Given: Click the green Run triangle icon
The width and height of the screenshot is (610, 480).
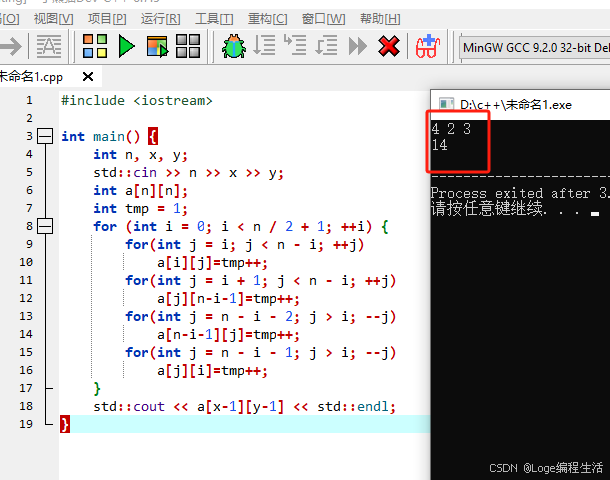Looking at the screenshot, I should click(126, 46).
